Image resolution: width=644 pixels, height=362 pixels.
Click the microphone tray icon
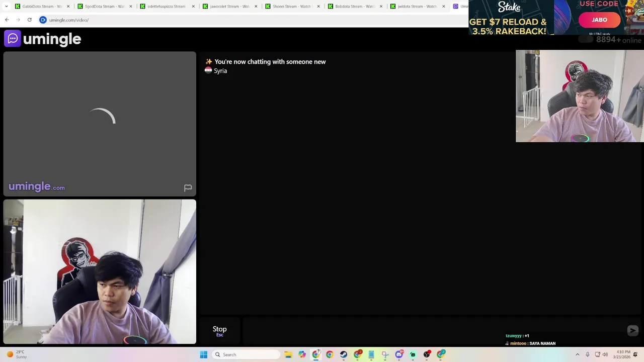point(587,354)
